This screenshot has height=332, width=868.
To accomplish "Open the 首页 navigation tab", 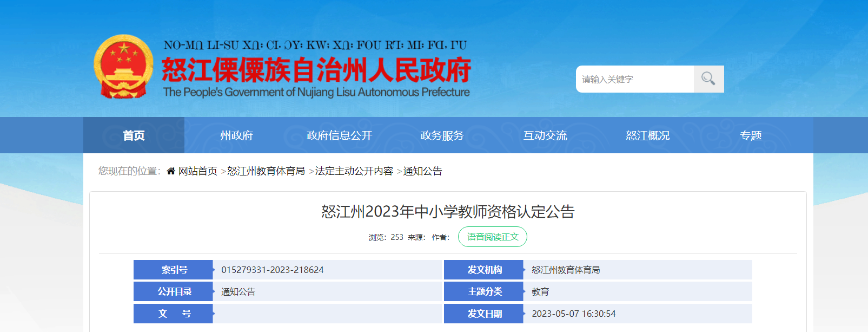I will [x=134, y=135].
